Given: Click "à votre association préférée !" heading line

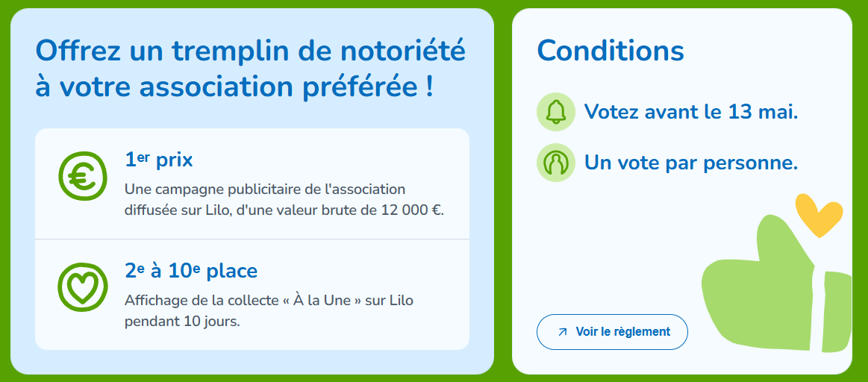Looking at the screenshot, I should pyautogui.click(x=234, y=87).
